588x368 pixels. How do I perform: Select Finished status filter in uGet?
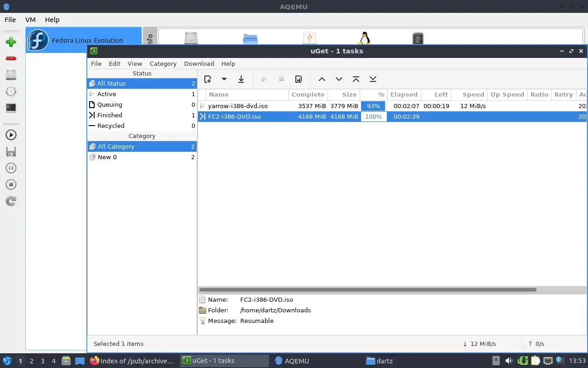tap(142, 115)
